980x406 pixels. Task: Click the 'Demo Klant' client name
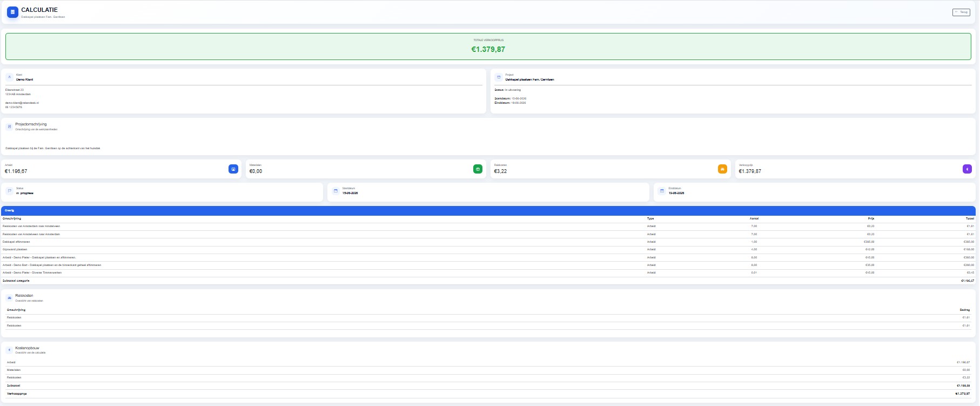click(x=24, y=79)
